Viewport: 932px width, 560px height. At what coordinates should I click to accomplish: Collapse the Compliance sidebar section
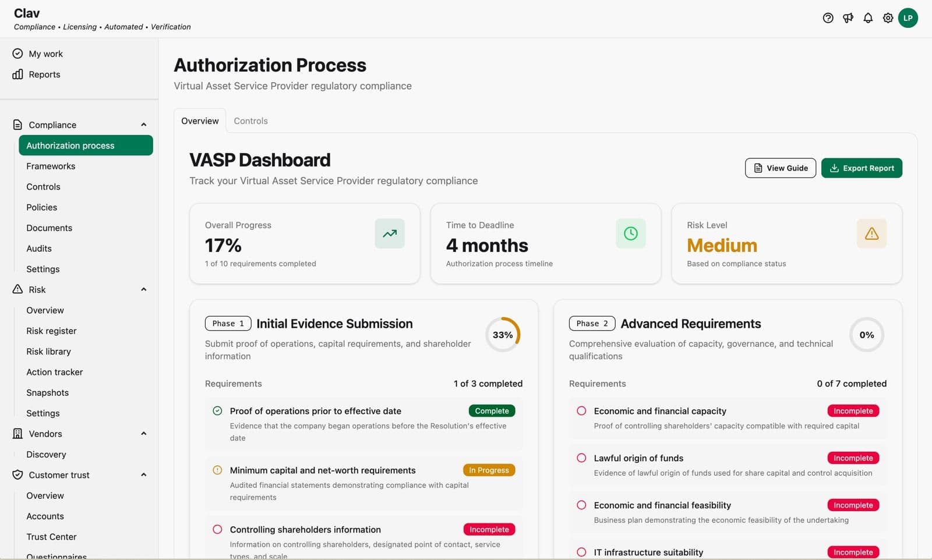(x=144, y=124)
